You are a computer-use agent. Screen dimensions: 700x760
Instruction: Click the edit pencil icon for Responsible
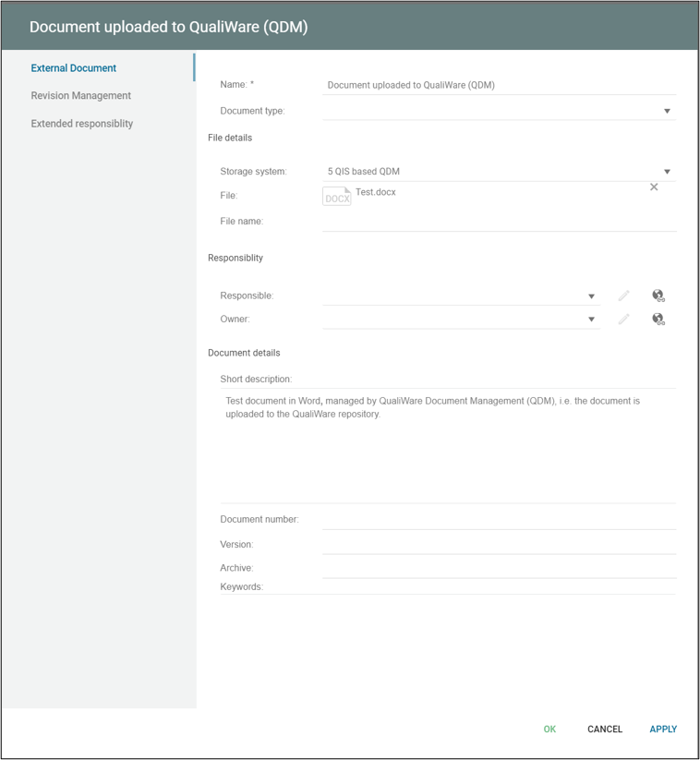click(x=624, y=296)
